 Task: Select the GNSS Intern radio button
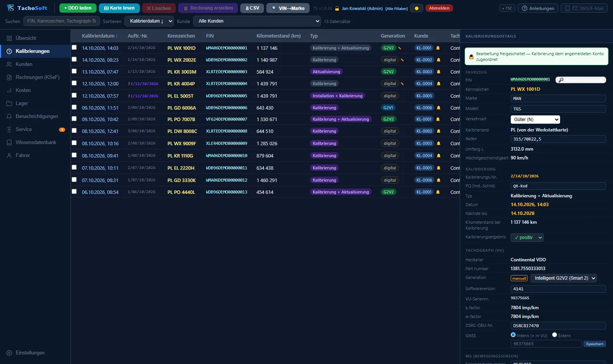tap(513, 335)
